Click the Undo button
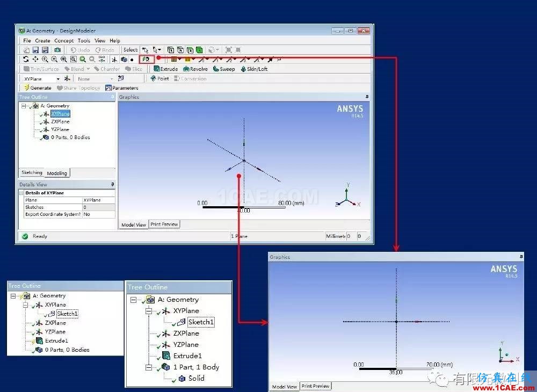537x392 pixels. point(80,50)
